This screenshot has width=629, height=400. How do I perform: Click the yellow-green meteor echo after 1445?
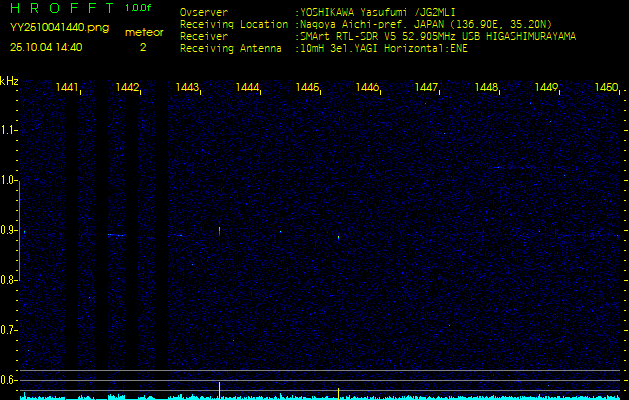coord(339,237)
